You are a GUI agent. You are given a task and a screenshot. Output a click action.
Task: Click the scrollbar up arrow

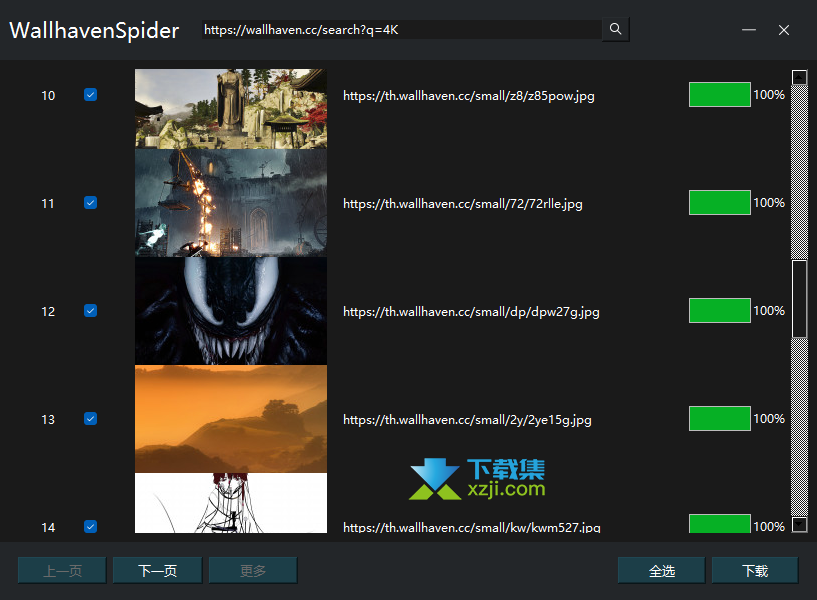pyautogui.click(x=799, y=77)
